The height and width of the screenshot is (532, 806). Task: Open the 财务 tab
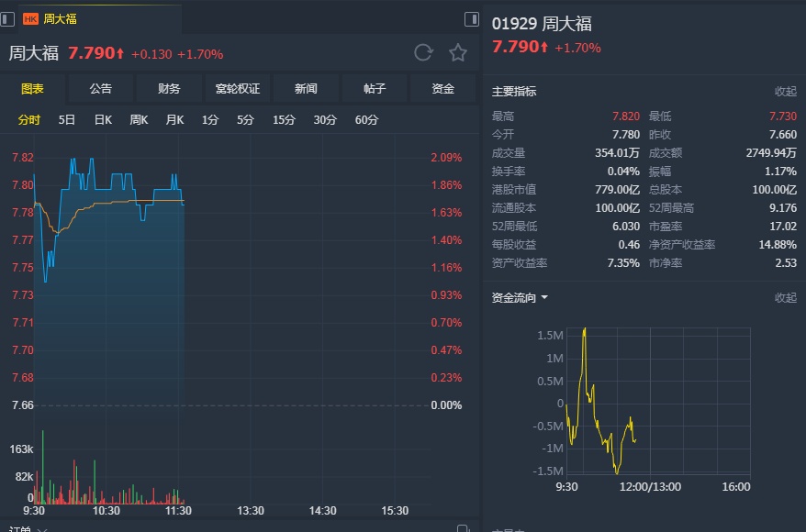point(169,89)
